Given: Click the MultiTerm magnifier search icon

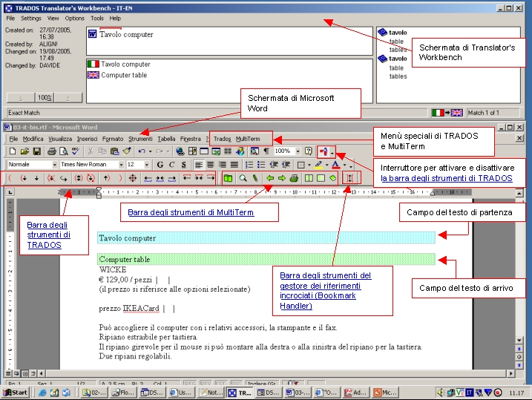Looking at the screenshot, I should pyautogui.click(x=243, y=178).
